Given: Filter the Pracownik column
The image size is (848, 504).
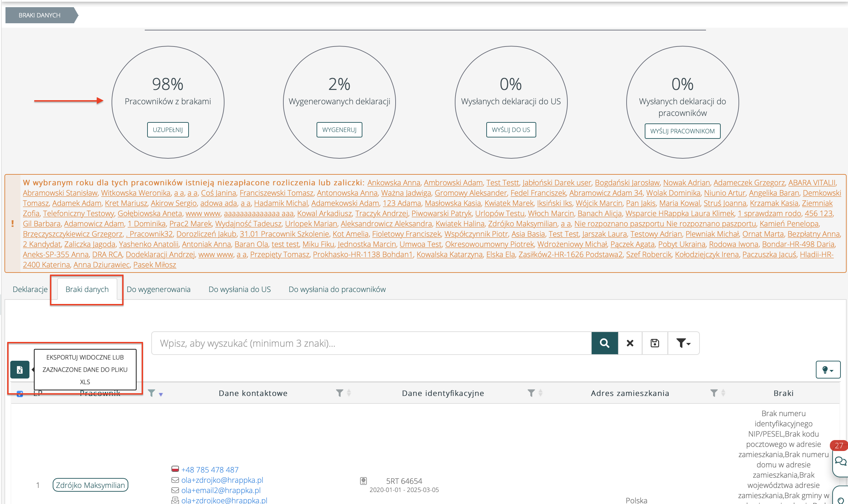Looking at the screenshot, I should point(151,393).
